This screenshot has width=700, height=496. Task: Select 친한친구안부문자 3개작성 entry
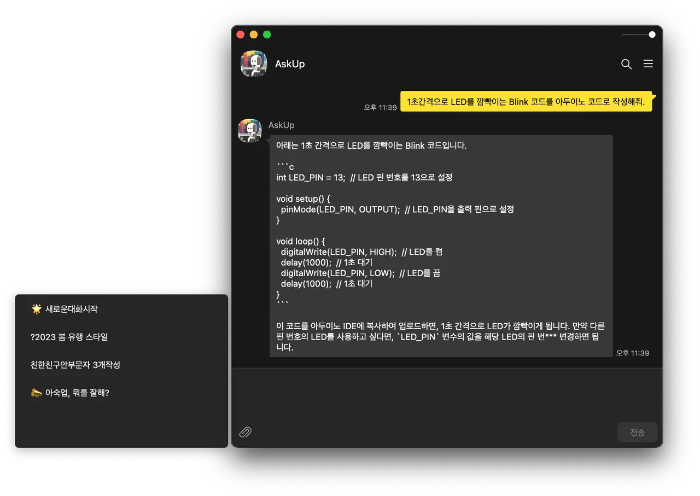pyautogui.click(x=75, y=365)
